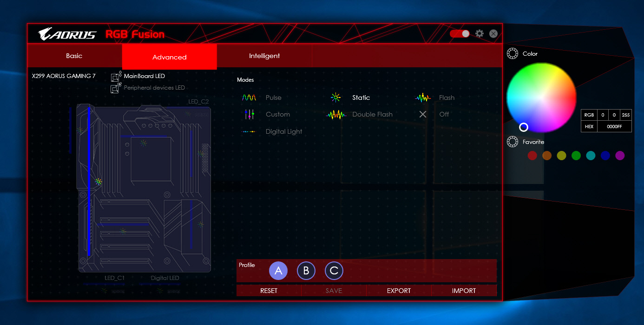
Task: Select the Double Flash mode icon
Action: [x=336, y=114]
